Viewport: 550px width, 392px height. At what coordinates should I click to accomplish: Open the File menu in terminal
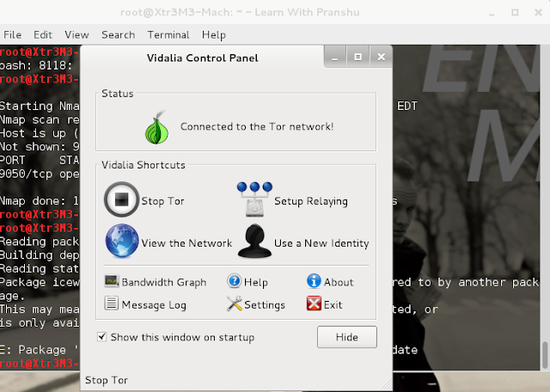tap(13, 34)
